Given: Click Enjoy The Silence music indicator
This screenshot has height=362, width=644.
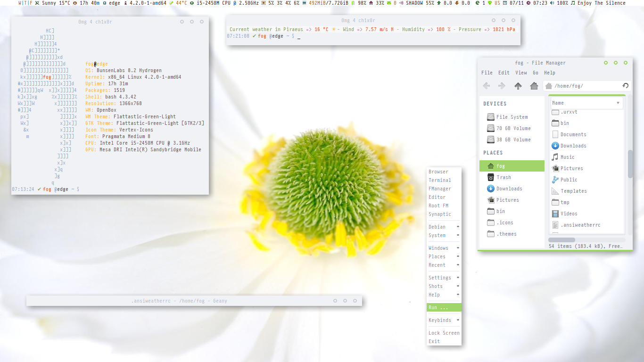Looking at the screenshot, I should (x=598, y=3).
